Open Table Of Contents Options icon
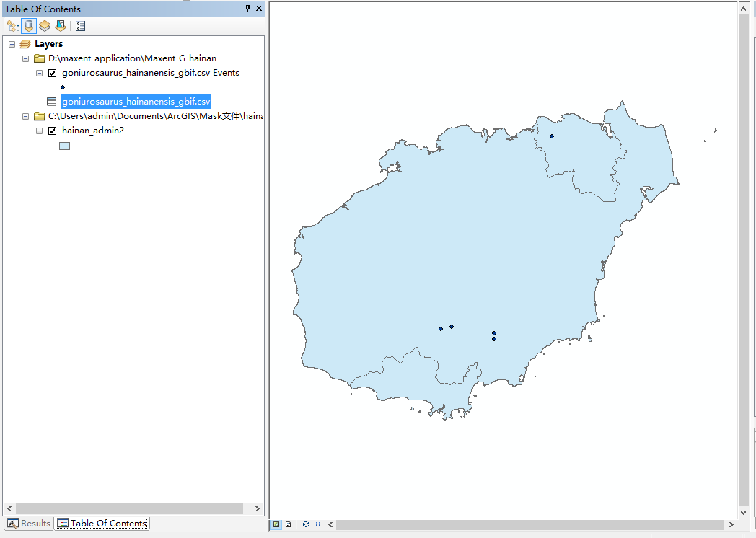This screenshot has width=756, height=538. pyautogui.click(x=81, y=26)
